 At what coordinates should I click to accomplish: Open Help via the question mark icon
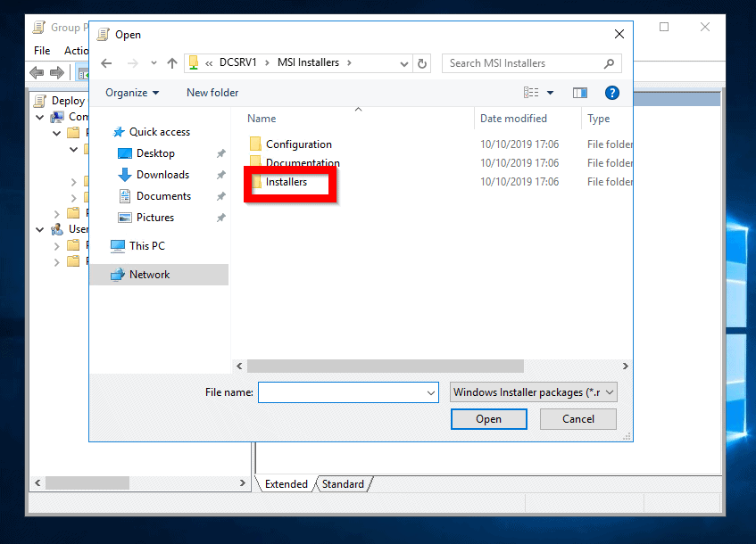611,92
